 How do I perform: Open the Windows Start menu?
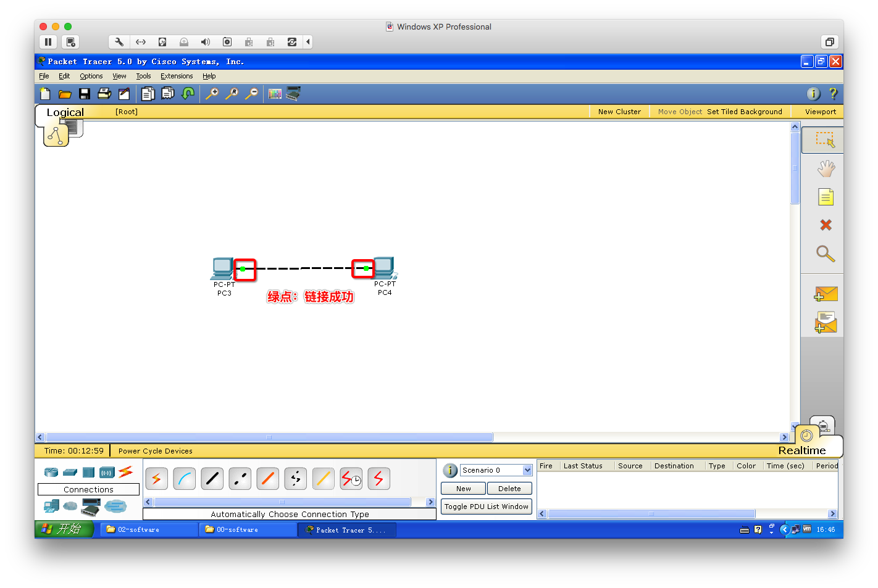pyautogui.click(x=64, y=529)
